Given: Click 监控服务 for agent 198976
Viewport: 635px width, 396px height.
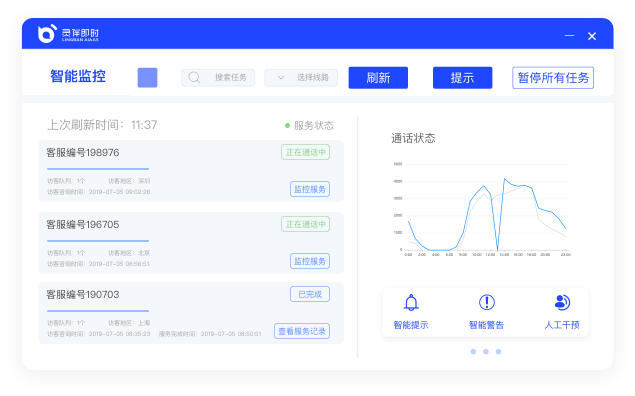Looking at the screenshot, I should [x=310, y=189].
